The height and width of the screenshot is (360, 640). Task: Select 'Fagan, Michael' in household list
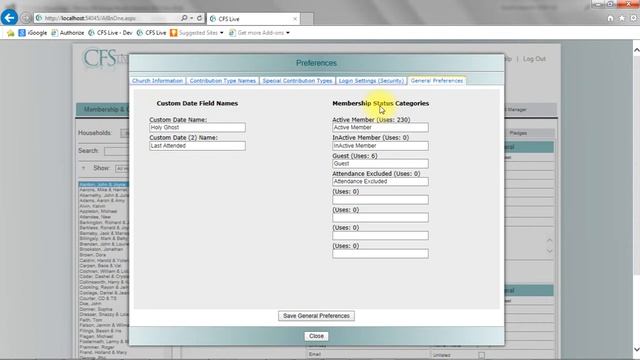click(x=96, y=336)
